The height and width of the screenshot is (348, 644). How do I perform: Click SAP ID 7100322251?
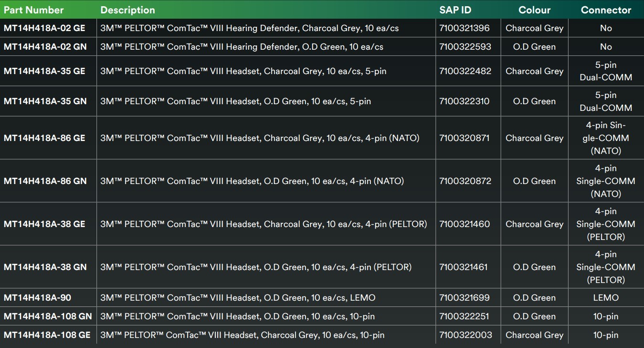pos(465,316)
